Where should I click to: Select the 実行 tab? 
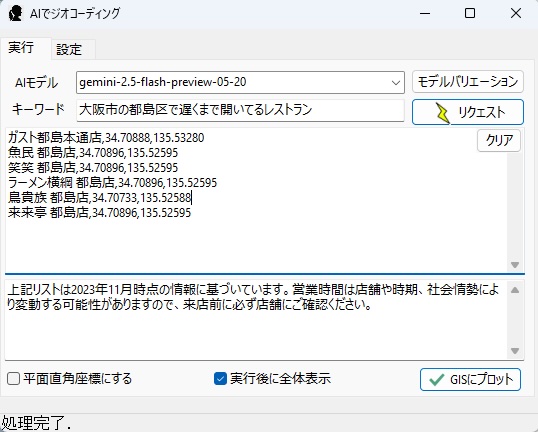(21, 48)
